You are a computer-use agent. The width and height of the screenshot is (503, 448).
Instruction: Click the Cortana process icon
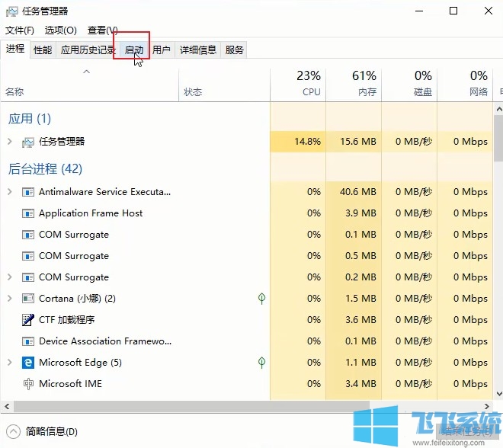28,299
